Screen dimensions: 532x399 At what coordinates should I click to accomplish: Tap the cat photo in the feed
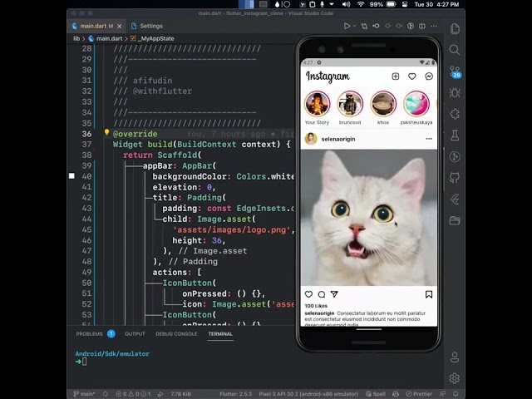coord(369,218)
